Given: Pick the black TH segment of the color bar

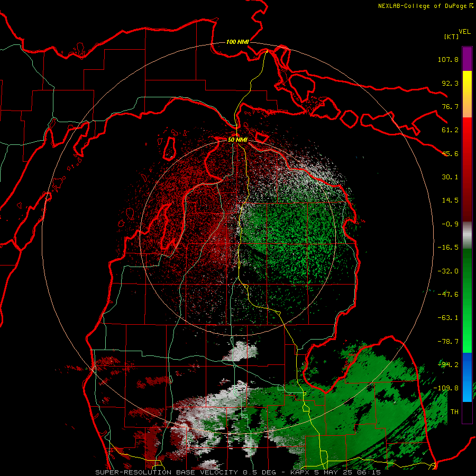Looking at the screenshot, I should click(x=467, y=412).
